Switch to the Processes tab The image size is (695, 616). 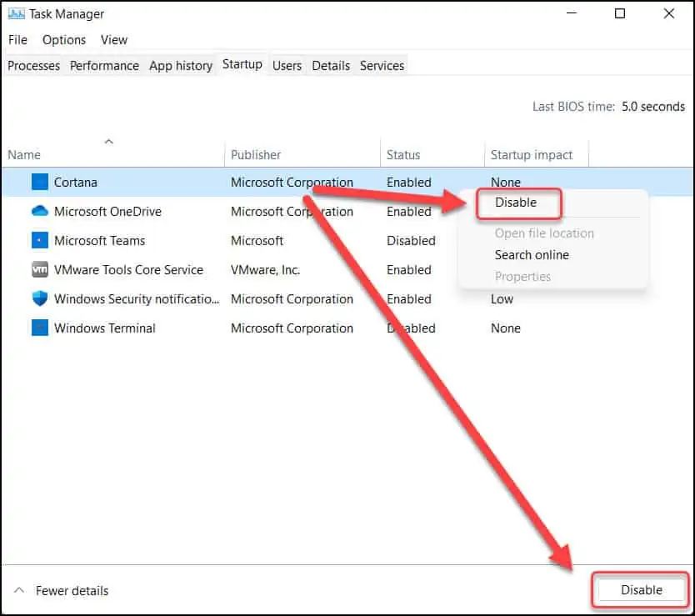tap(33, 66)
